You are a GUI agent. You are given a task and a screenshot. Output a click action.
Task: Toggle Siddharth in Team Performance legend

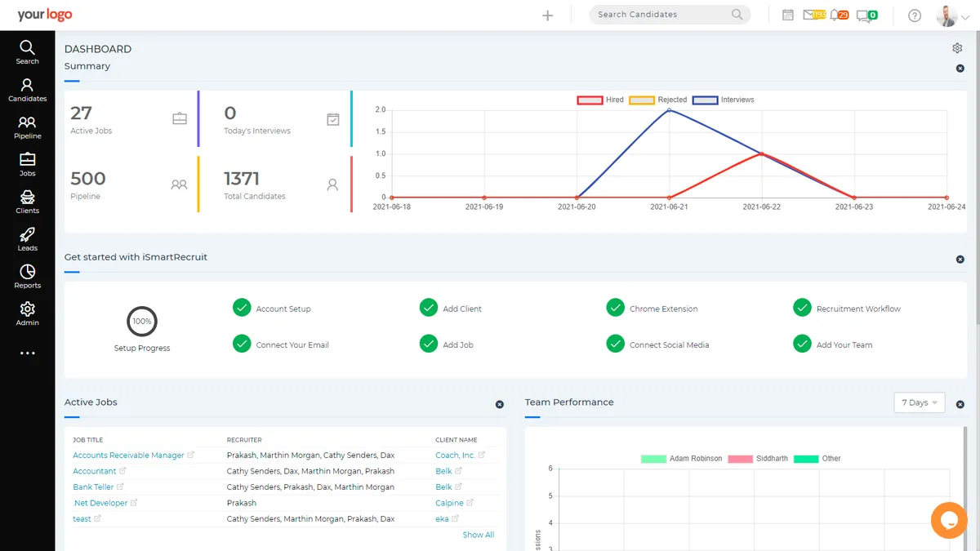758,459
